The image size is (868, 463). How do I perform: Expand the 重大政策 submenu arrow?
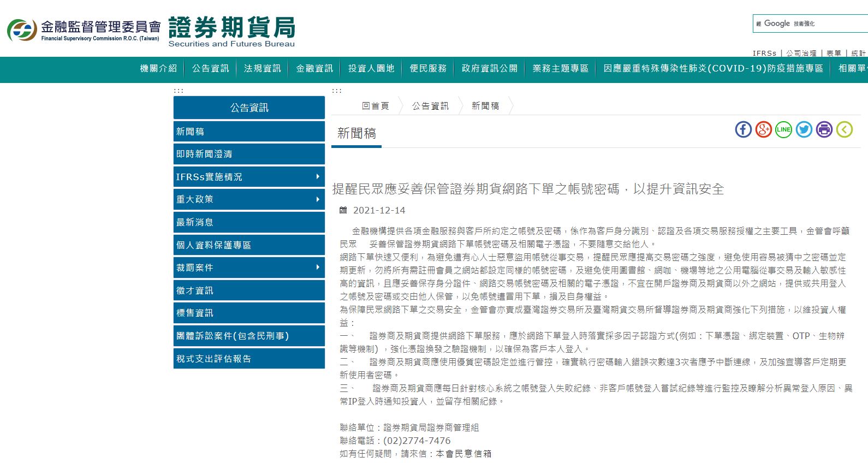(x=318, y=199)
